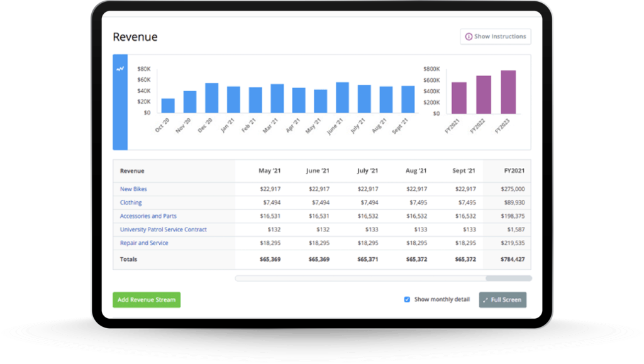
Task: Open the Full Screen view
Action: [502, 300]
